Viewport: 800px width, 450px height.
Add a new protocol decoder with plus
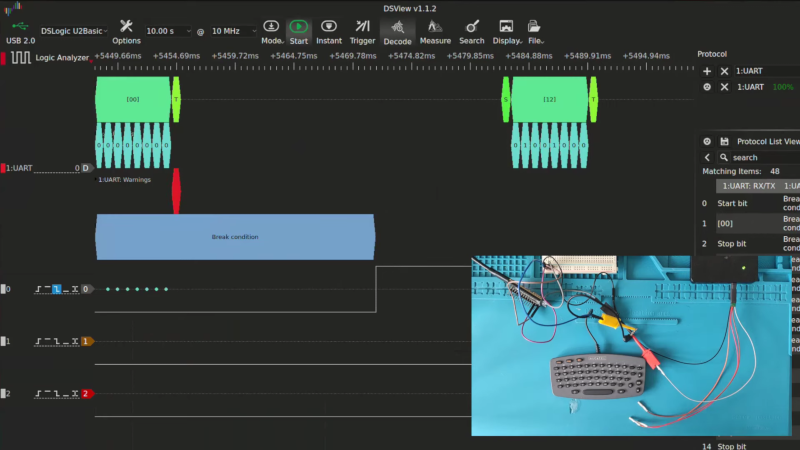point(707,72)
